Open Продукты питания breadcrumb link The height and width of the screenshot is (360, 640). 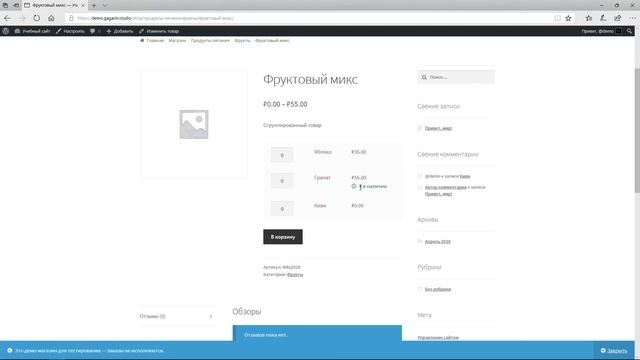point(210,40)
